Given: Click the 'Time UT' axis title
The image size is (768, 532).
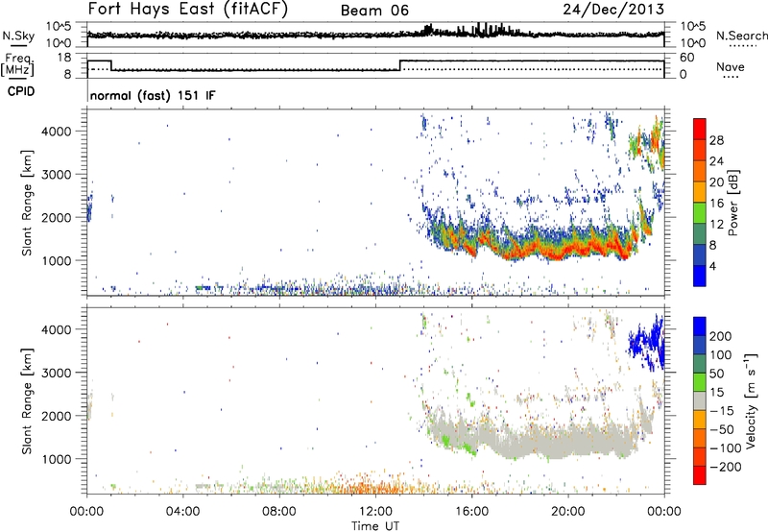Looking at the screenshot, I should click(x=375, y=526).
